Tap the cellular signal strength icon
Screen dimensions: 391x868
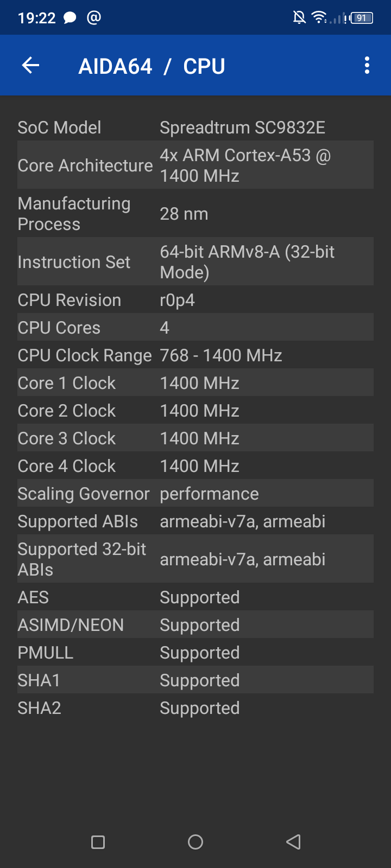(x=337, y=18)
